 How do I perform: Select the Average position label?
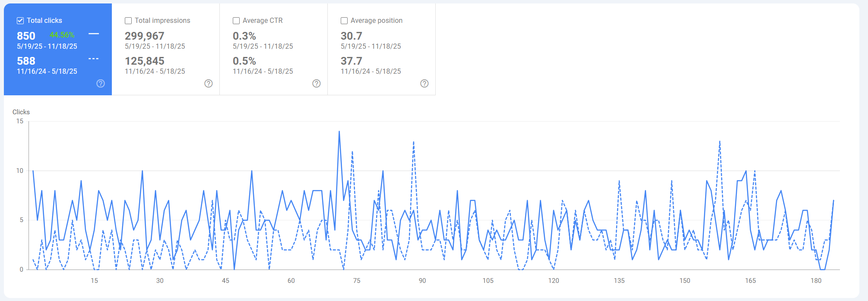(377, 21)
